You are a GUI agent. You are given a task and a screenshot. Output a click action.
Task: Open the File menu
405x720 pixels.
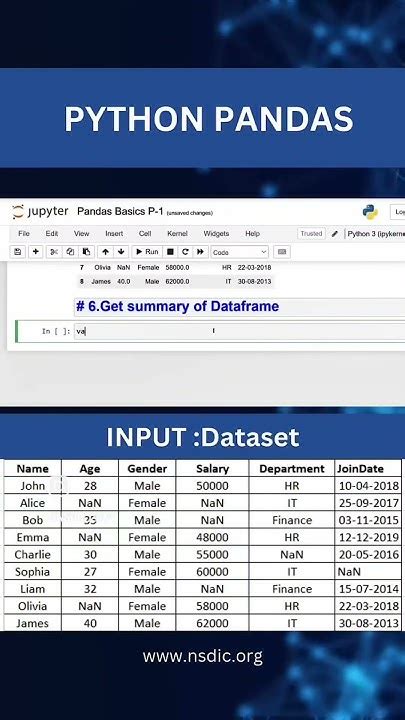click(x=24, y=234)
